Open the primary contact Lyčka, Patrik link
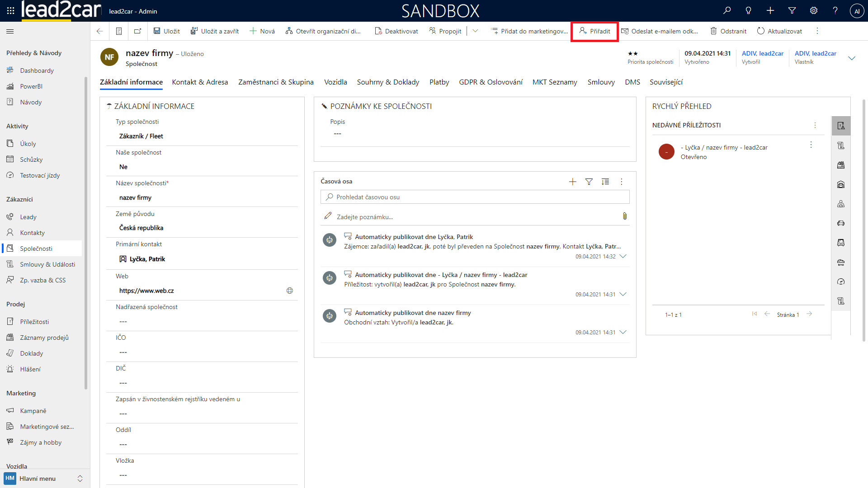 click(147, 259)
